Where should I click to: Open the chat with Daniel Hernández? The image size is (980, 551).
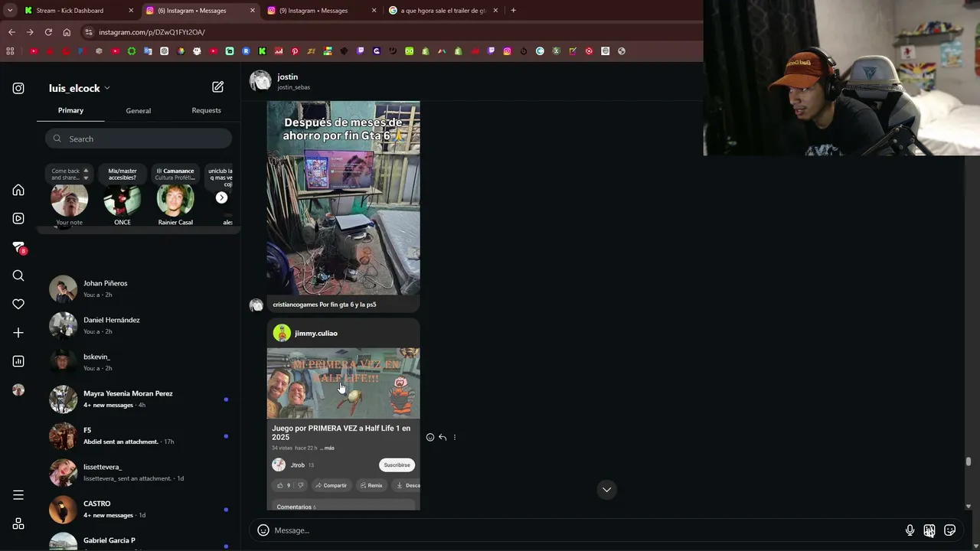coord(138,325)
